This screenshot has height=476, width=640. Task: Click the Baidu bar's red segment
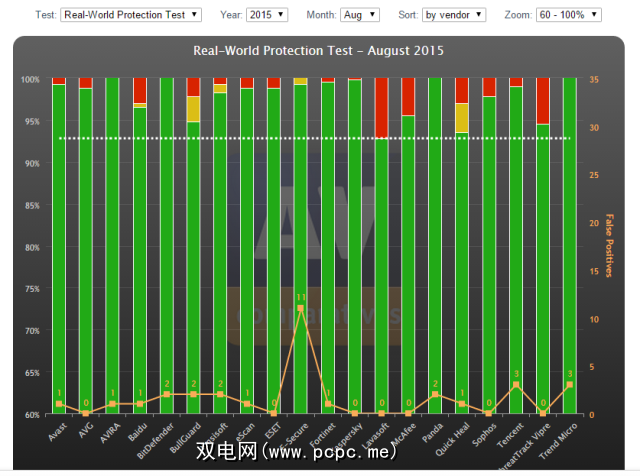click(140, 90)
